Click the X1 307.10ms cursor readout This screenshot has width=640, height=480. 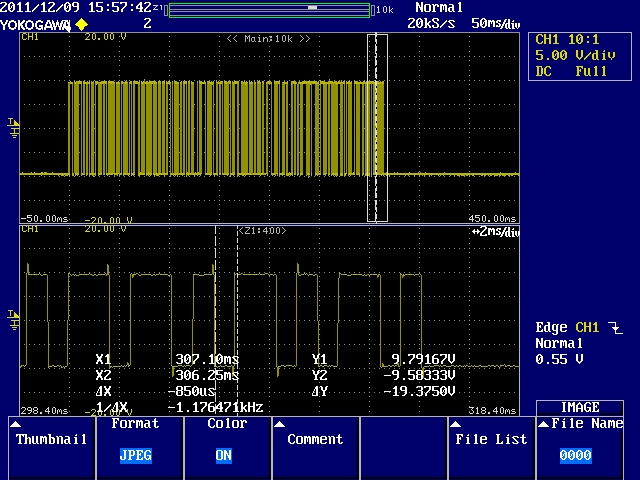click(x=167, y=359)
